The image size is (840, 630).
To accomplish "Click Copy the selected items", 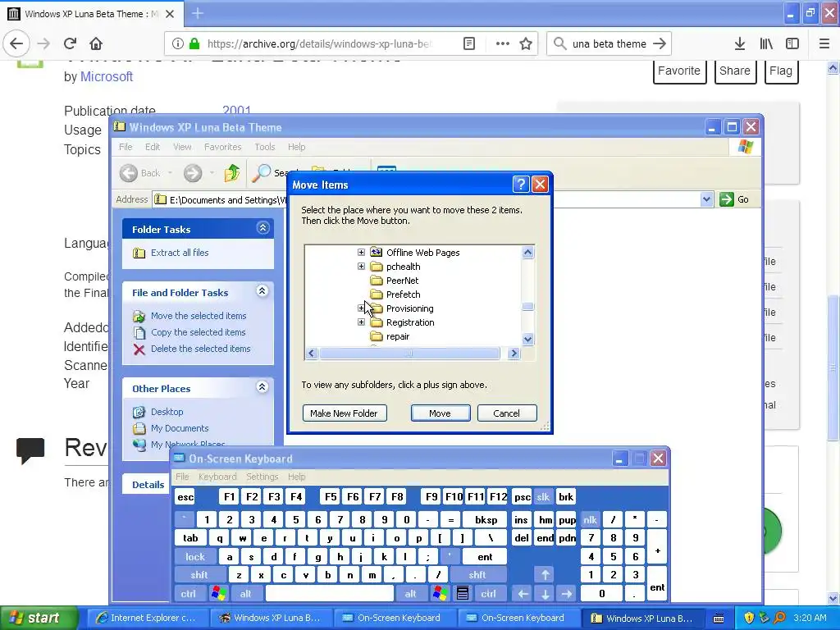I will 198,332.
